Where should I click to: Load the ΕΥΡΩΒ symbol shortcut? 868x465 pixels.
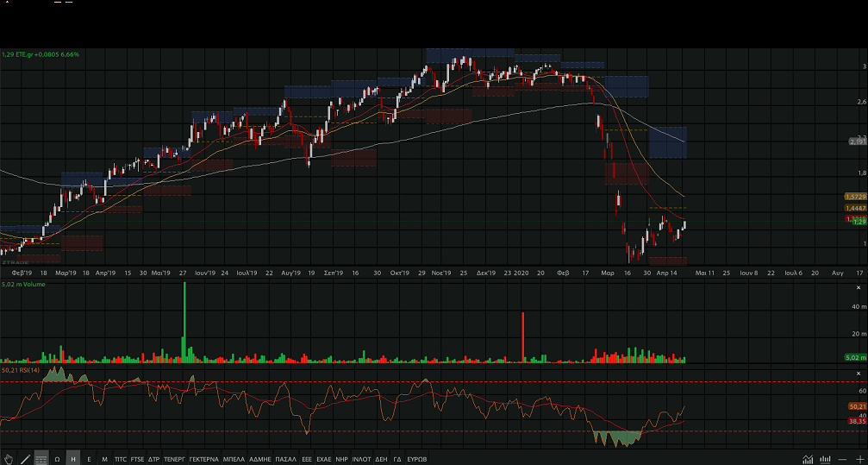(x=417, y=459)
